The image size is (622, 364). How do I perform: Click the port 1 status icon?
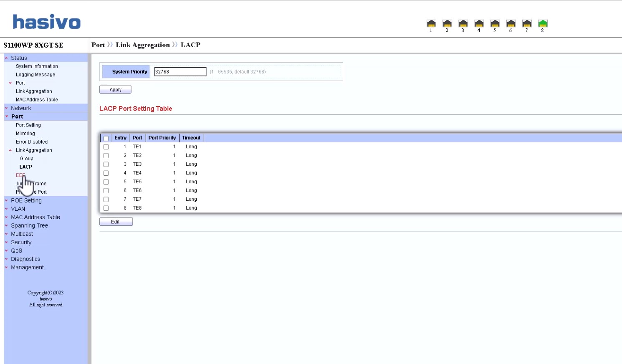click(x=431, y=23)
